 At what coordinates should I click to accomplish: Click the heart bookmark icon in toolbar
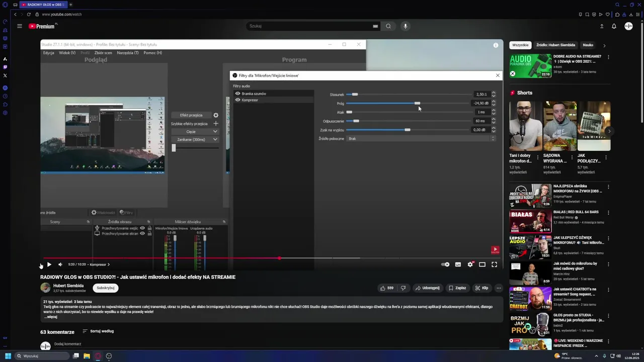point(607,14)
